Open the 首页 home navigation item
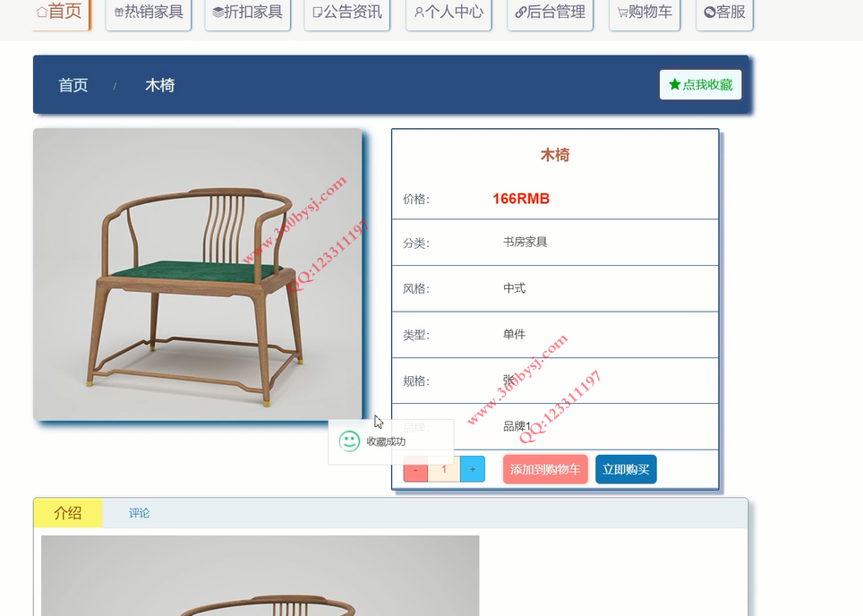Image resolution: width=863 pixels, height=616 pixels. point(61,13)
